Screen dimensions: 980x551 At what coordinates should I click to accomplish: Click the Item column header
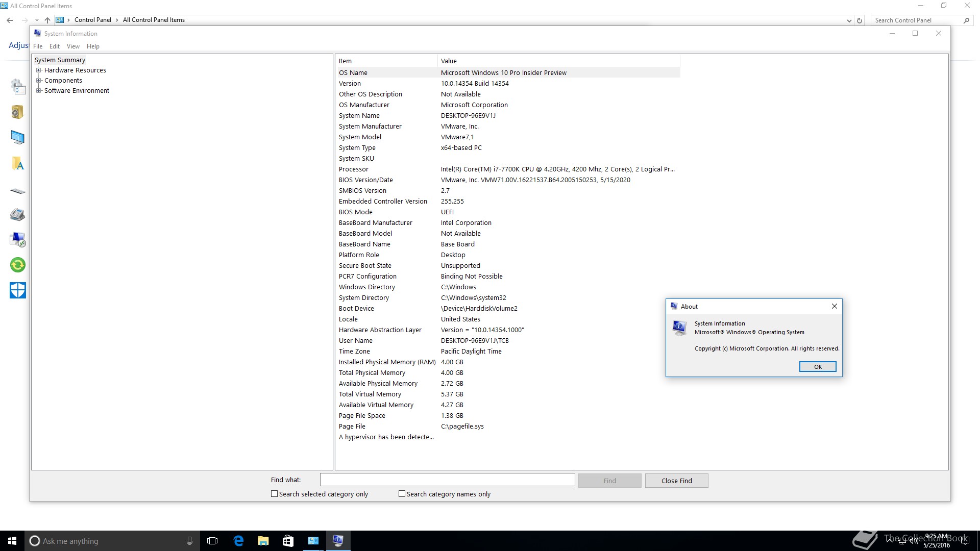(x=387, y=61)
